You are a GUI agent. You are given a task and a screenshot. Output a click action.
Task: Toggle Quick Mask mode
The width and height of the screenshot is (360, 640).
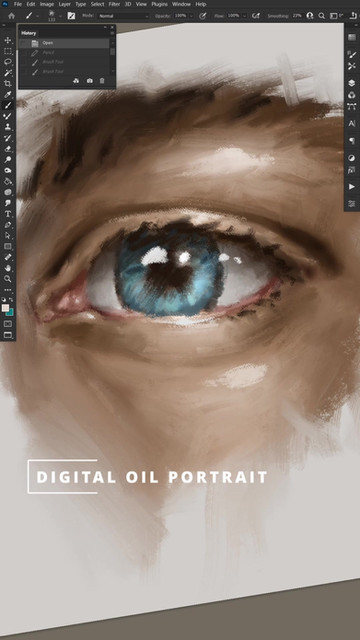point(7,324)
